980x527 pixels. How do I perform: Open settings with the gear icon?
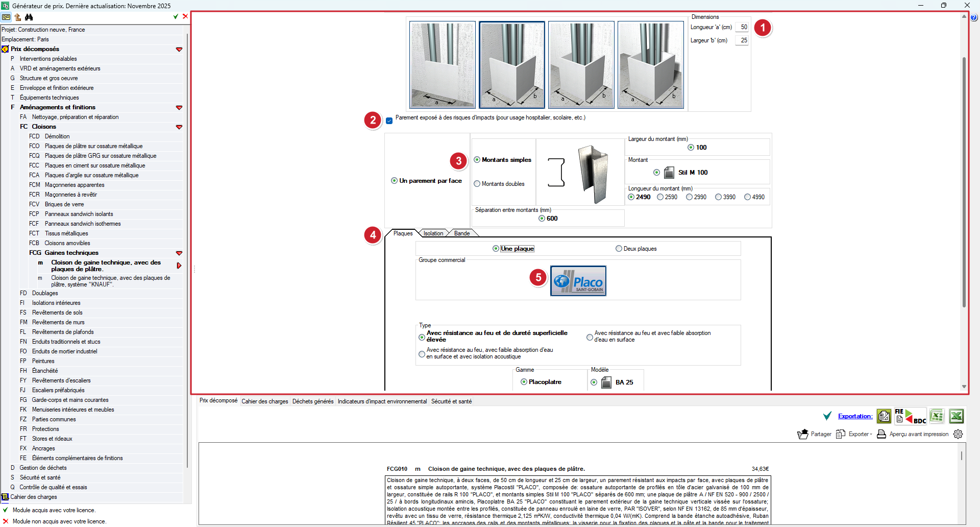pyautogui.click(x=958, y=434)
